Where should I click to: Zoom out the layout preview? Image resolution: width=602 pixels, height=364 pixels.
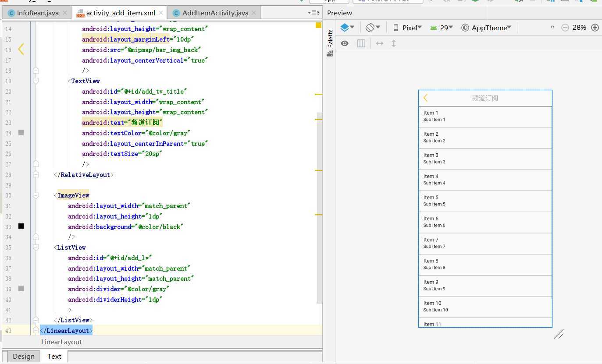565,28
